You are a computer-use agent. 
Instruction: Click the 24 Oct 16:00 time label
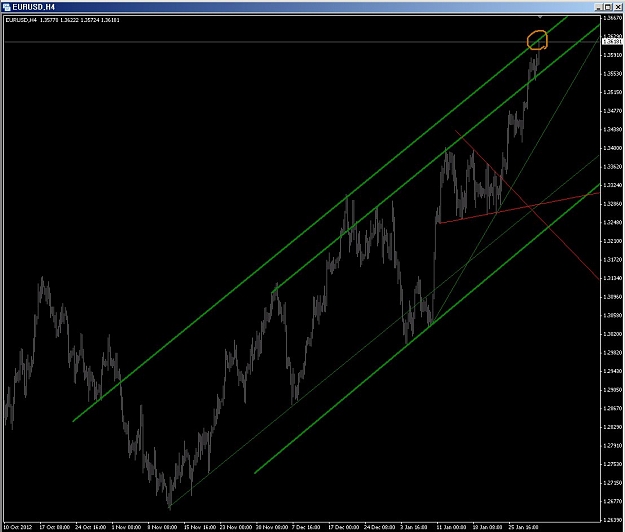(90, 527)
